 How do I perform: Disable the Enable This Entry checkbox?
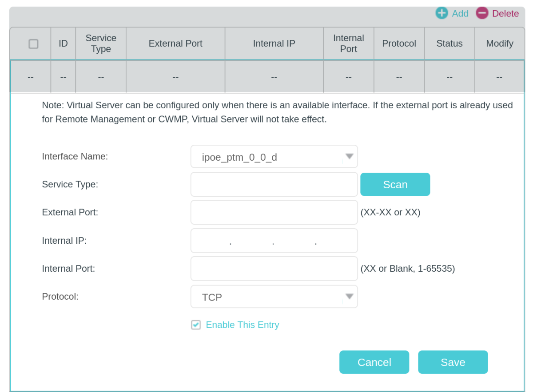tap(196, 325)
